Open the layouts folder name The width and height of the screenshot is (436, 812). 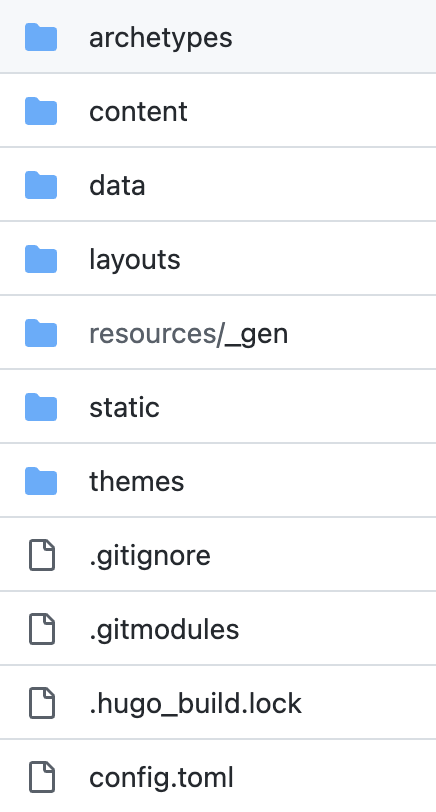[135, 260]
